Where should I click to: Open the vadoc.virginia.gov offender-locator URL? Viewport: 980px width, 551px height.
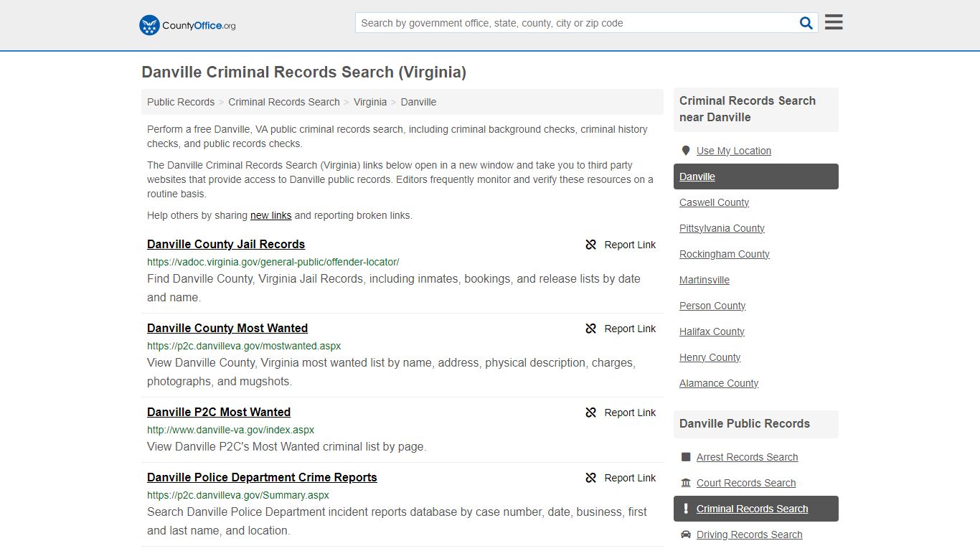273,262
